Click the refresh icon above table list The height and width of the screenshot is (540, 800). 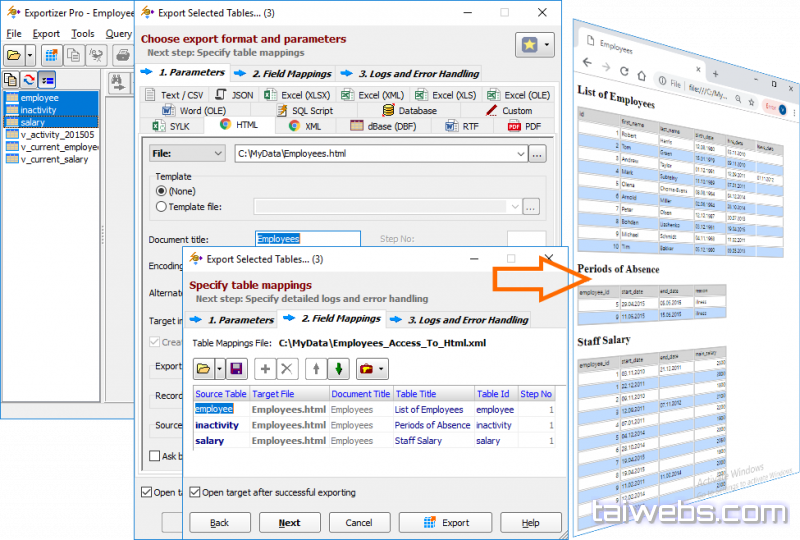pyautogui.click(x=29, y=80)
